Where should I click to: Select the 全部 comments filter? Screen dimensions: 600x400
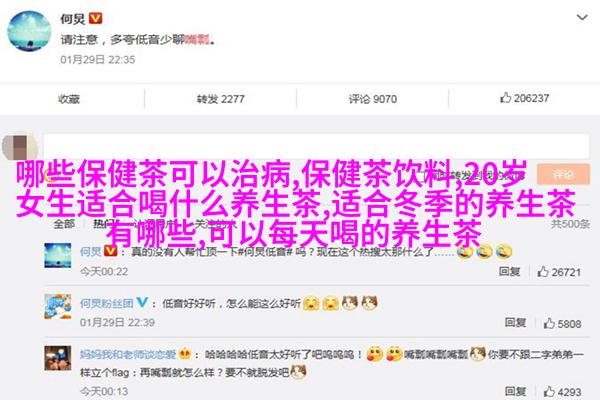(x=64, y=224)
